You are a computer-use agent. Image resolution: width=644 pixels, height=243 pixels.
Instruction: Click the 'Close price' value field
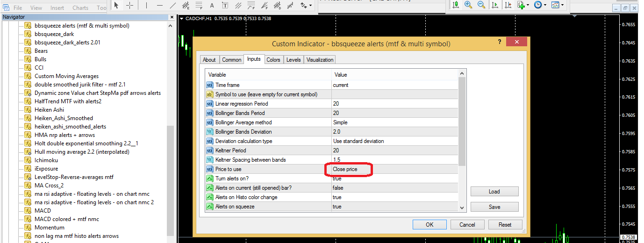(348, 169)
